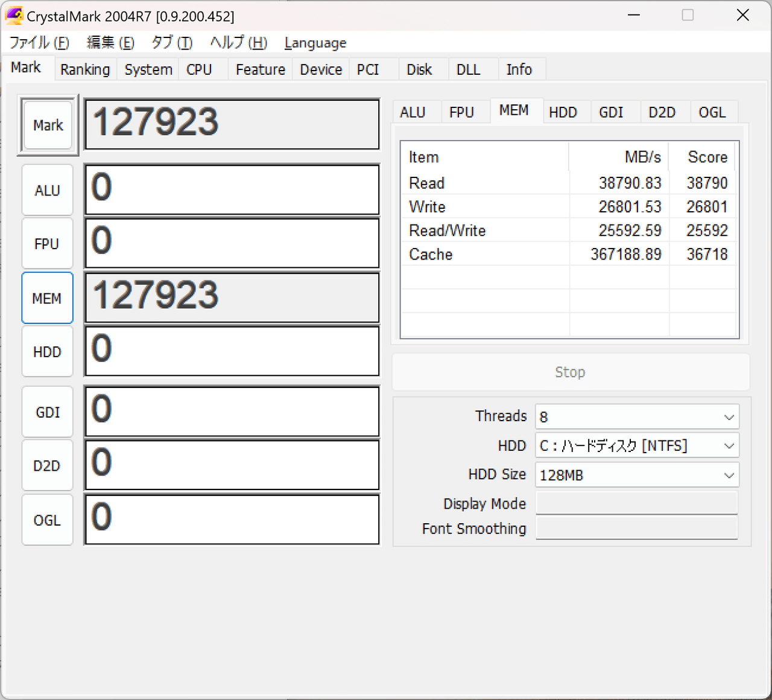Switch to the Ranking tab

click(85, 69)
